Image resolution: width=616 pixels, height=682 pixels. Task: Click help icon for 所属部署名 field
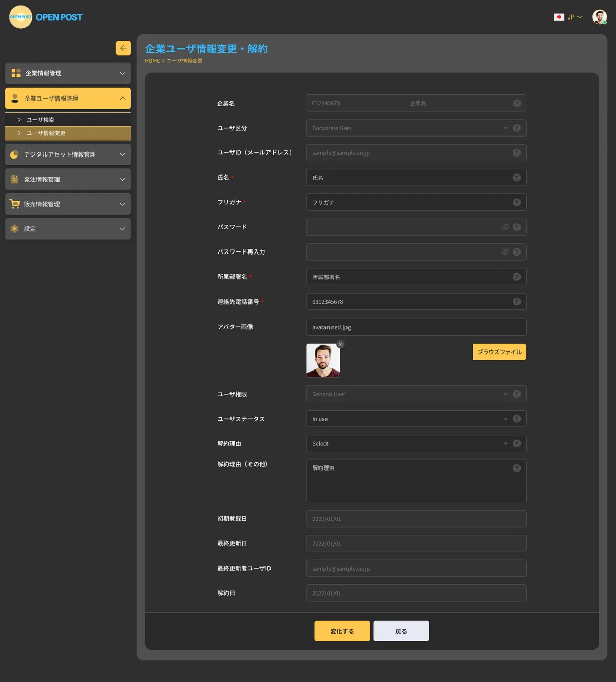(x=517, y=277)
